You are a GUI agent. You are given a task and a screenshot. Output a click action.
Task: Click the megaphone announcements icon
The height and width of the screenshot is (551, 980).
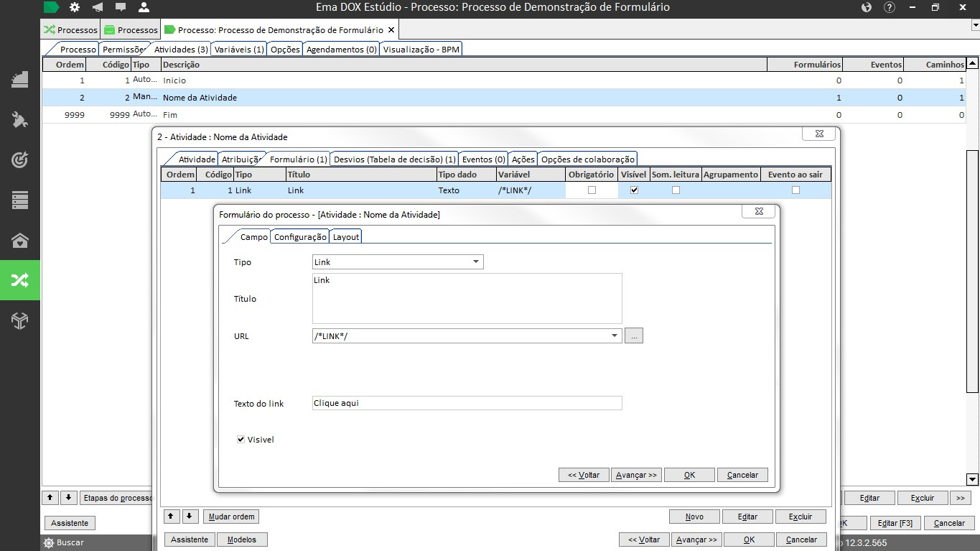pos(98,7)
